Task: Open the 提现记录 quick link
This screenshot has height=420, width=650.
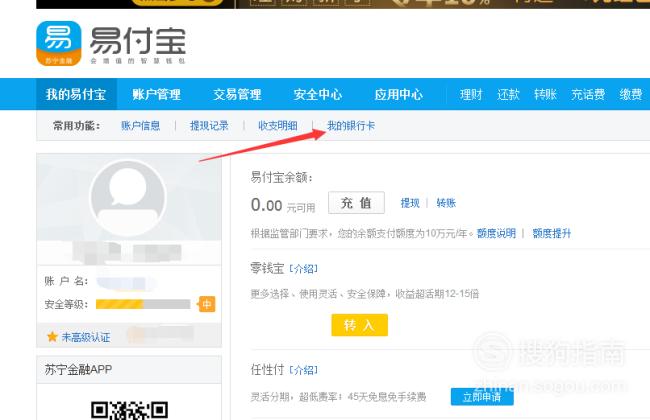Action: (x=209, y=126)
